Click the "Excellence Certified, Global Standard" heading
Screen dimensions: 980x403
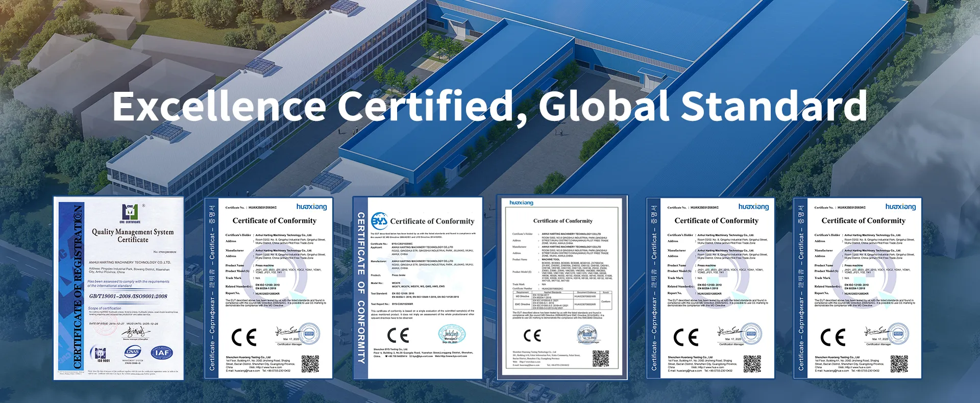tap(489, 106)
